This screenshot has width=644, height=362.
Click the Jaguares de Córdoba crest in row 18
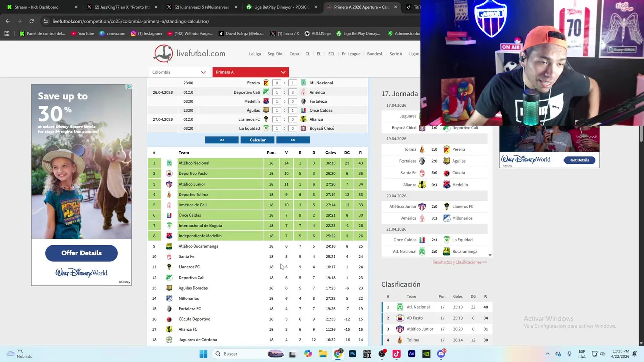pyautogui.click(x=169, y=340)
